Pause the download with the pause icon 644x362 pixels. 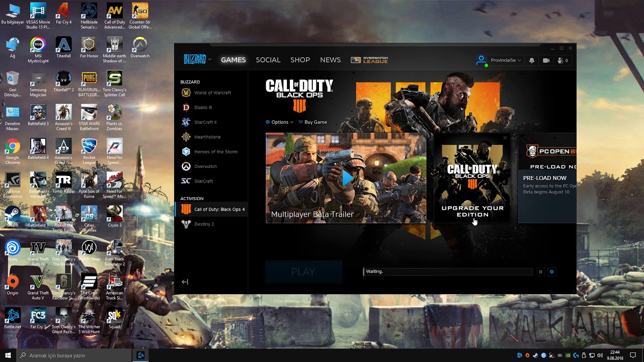click(540, 272)
